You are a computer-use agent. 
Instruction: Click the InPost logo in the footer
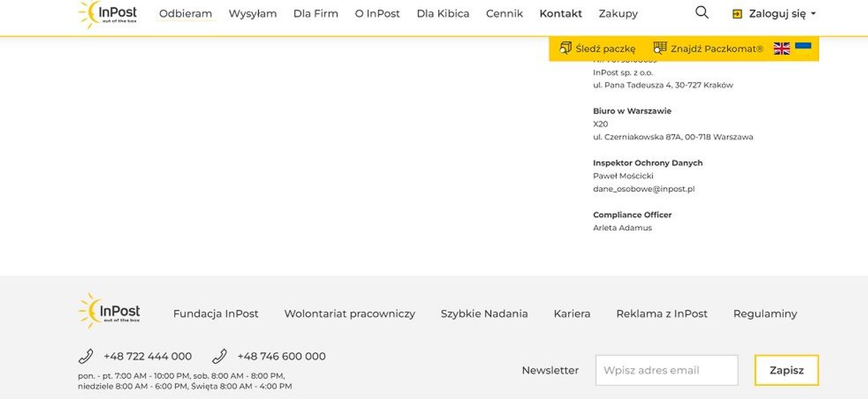109,311
